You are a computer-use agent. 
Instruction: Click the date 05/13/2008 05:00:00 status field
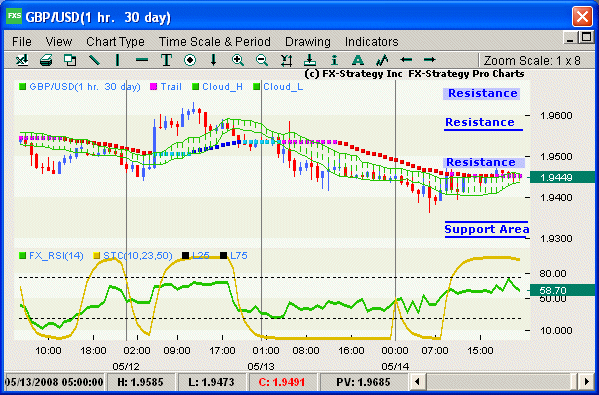click(x=54, y=382)
